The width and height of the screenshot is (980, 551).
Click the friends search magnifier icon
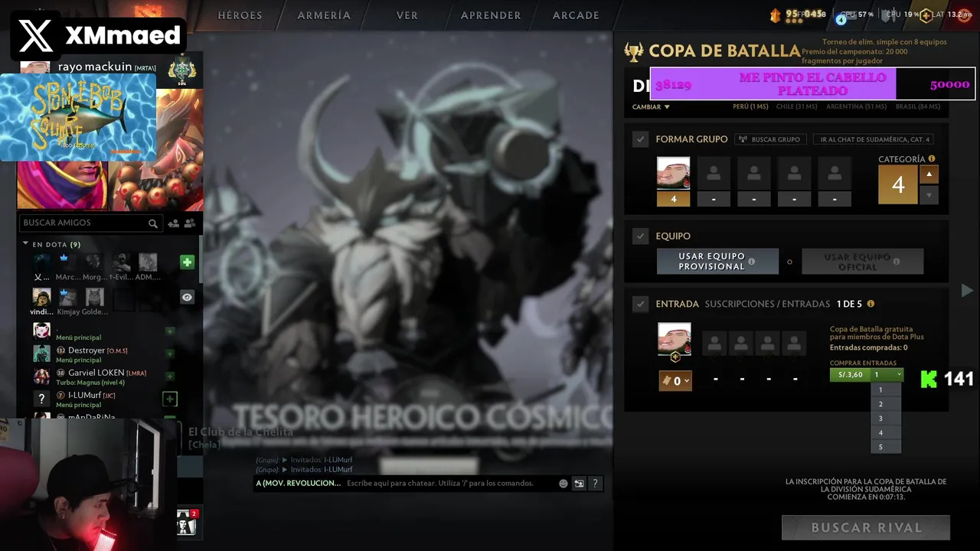[153, 223]
